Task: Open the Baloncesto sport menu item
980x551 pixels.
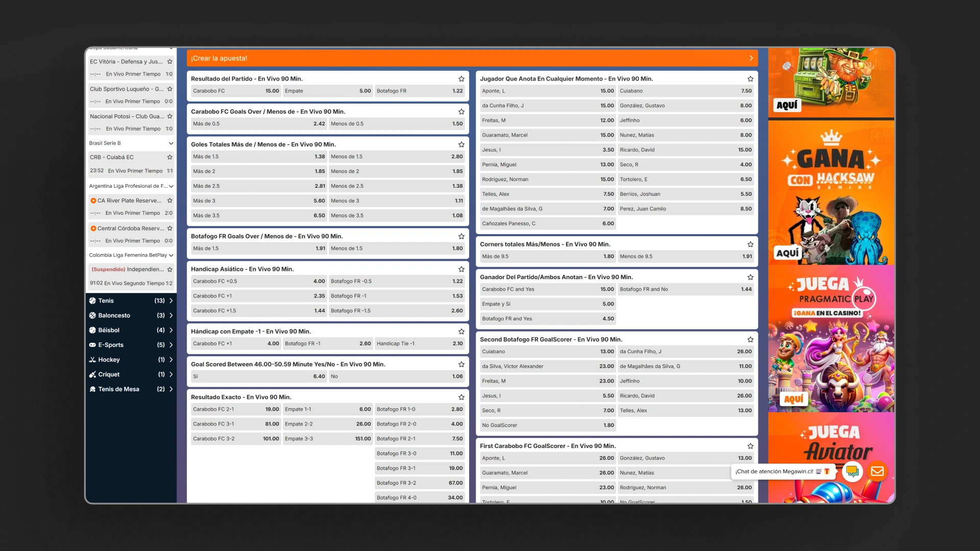Action: (131, 316)
